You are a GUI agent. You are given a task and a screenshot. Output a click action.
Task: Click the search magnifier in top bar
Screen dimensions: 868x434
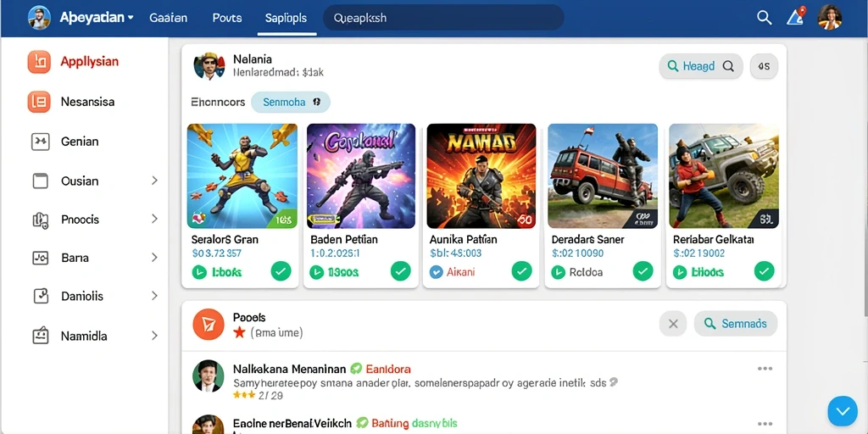(x=764, y=18)
